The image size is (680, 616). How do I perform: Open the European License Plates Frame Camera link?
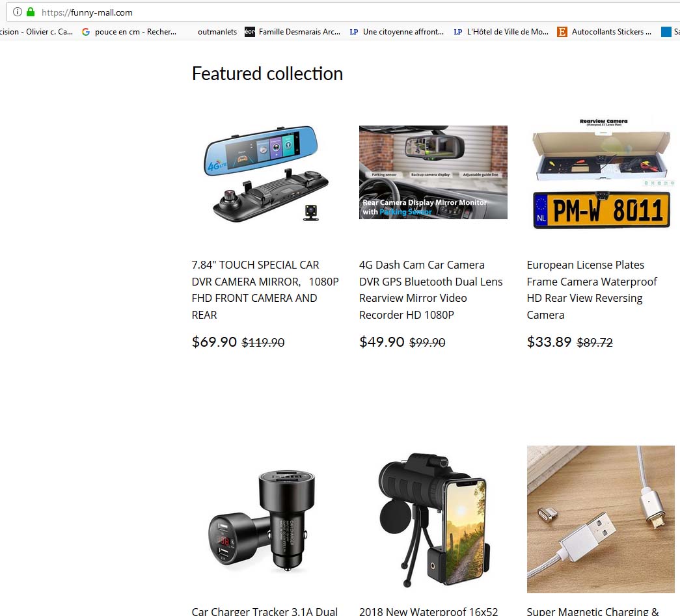click(592, 289)
